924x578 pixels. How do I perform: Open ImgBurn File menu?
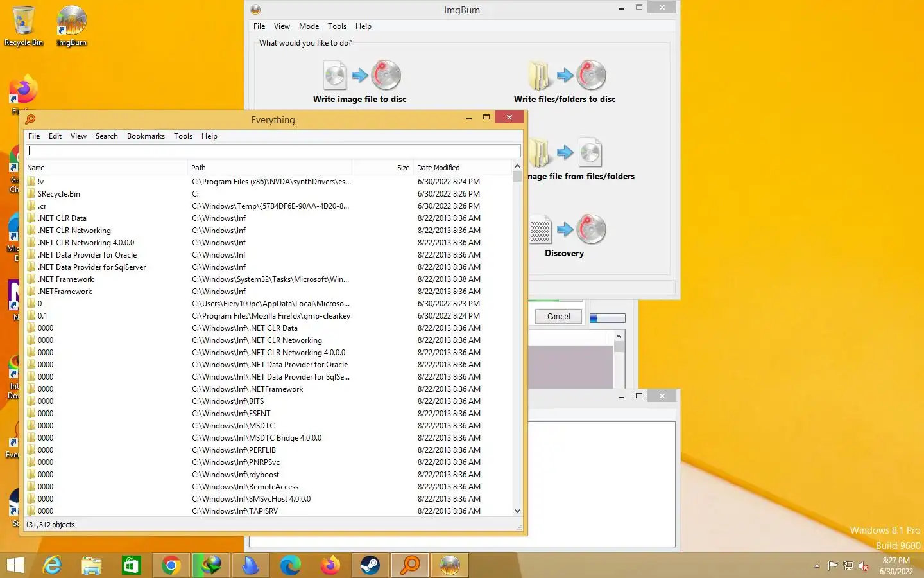point(259,26)
